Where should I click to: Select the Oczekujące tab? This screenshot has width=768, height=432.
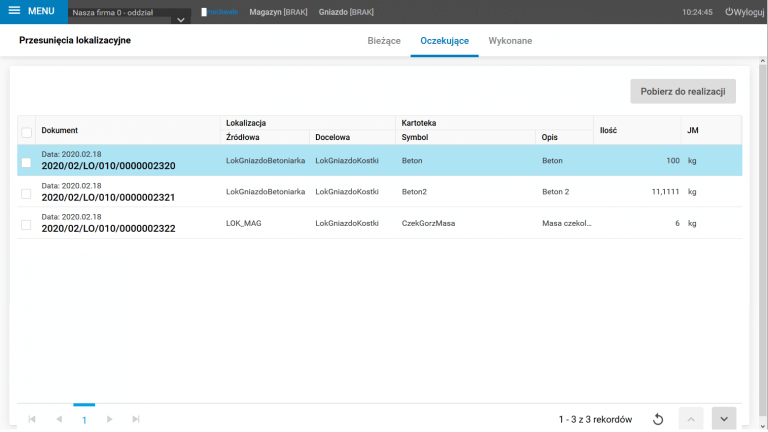[x=445, y=41]
